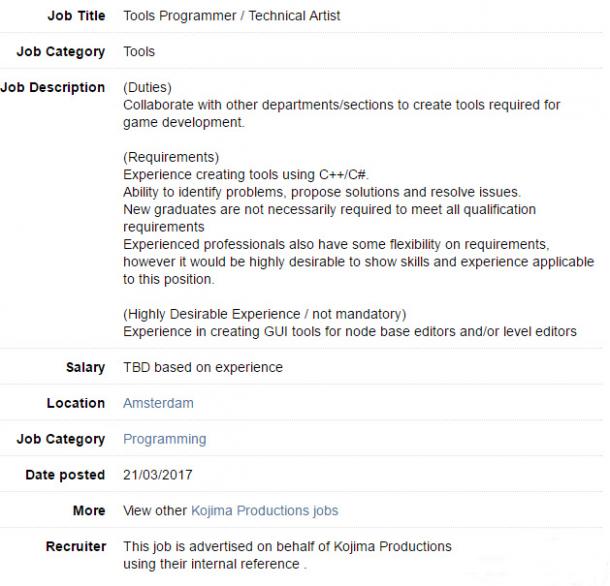The image size is (610, 586).
Task: Click the Tools Programmer / Technical Artist title text
Action: tap(231, 16)
